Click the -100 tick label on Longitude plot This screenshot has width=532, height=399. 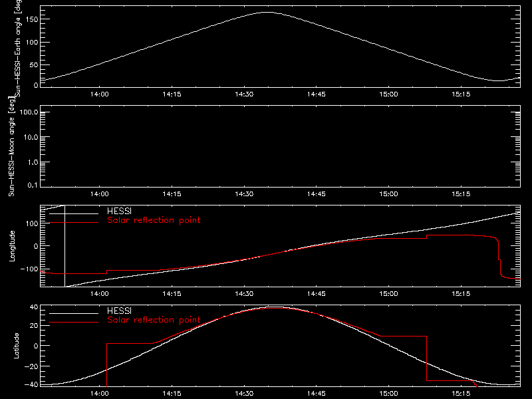pyautogui.click(x=29, y=269)
